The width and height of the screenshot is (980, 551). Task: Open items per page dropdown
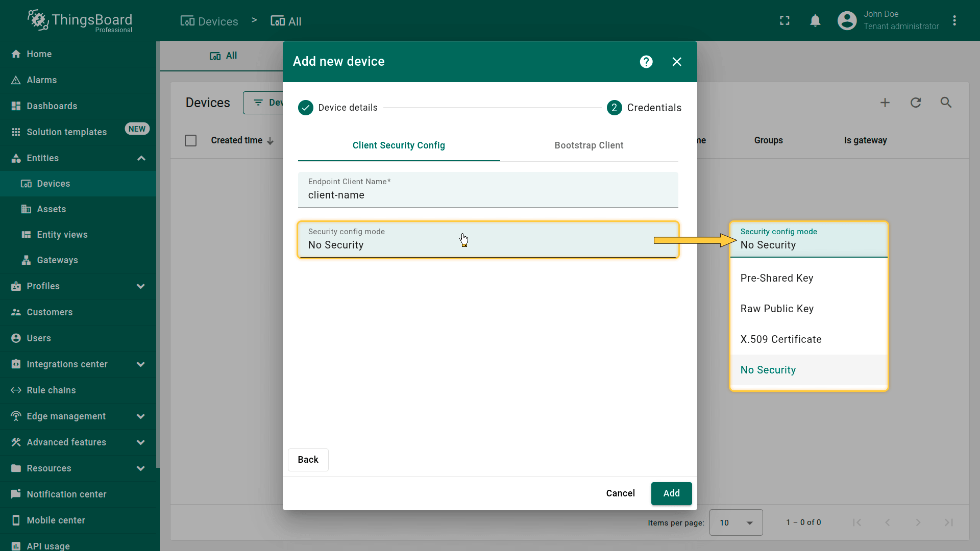(736, 522)
